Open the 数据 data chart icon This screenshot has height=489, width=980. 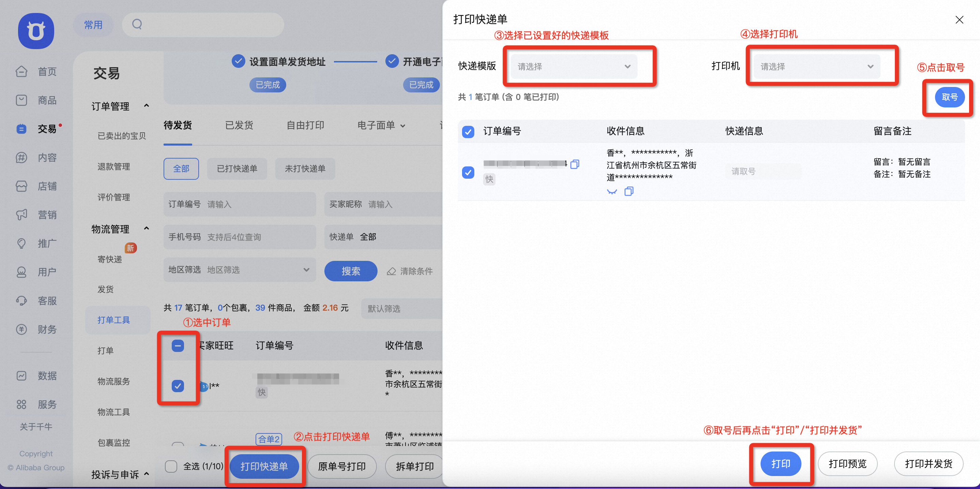pos(21,375)
